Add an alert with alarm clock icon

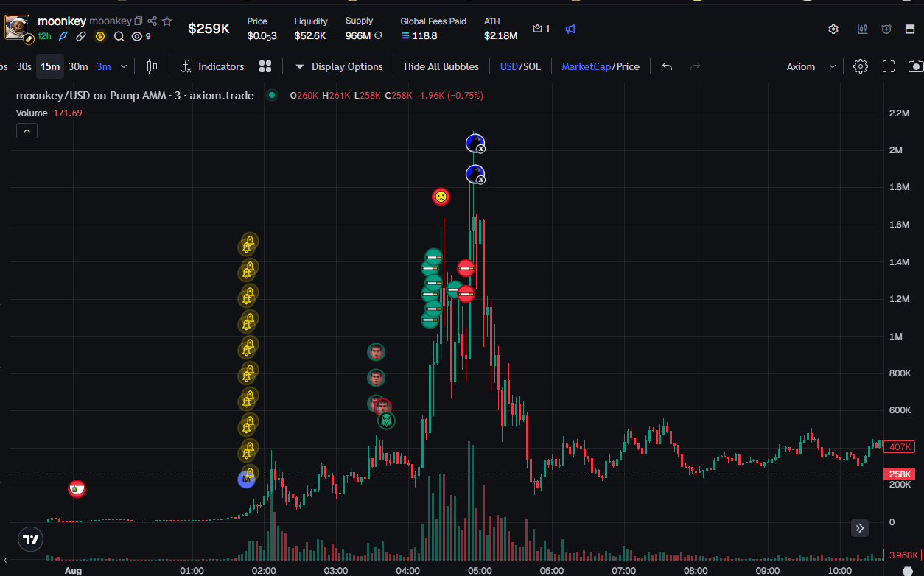click(x=886, y=29)
